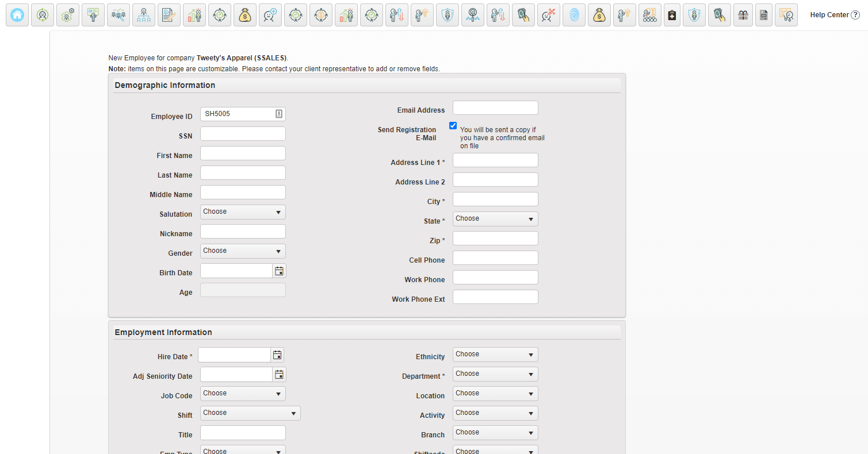The width and height of the screenshot is (868, 454).
Task: Open the chart board with person icon
Action: click(x=786, y=15)
